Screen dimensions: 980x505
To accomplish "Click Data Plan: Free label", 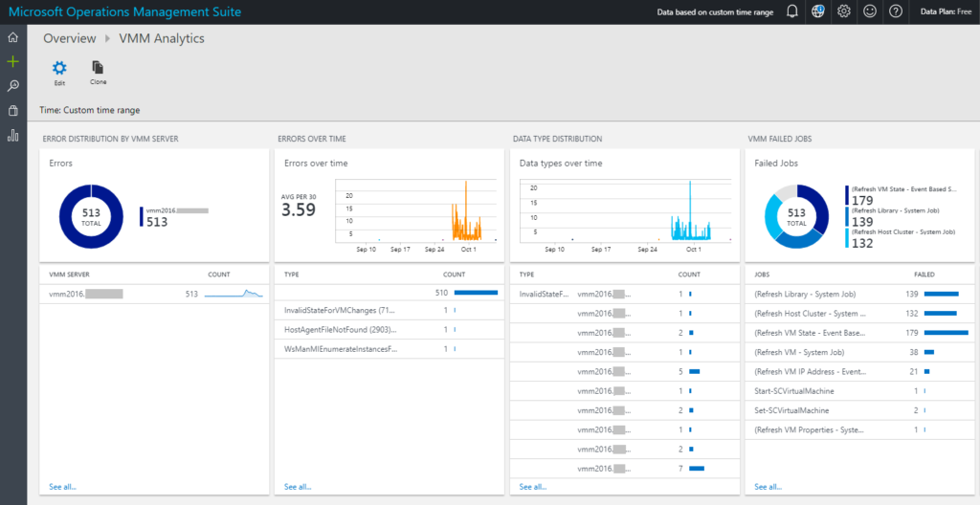I will point(946,11).
